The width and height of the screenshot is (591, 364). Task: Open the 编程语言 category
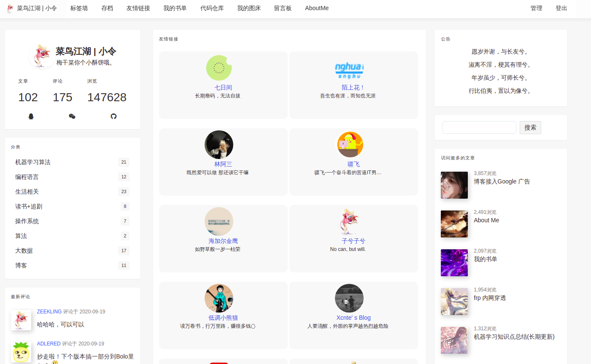tap(27, 177)
